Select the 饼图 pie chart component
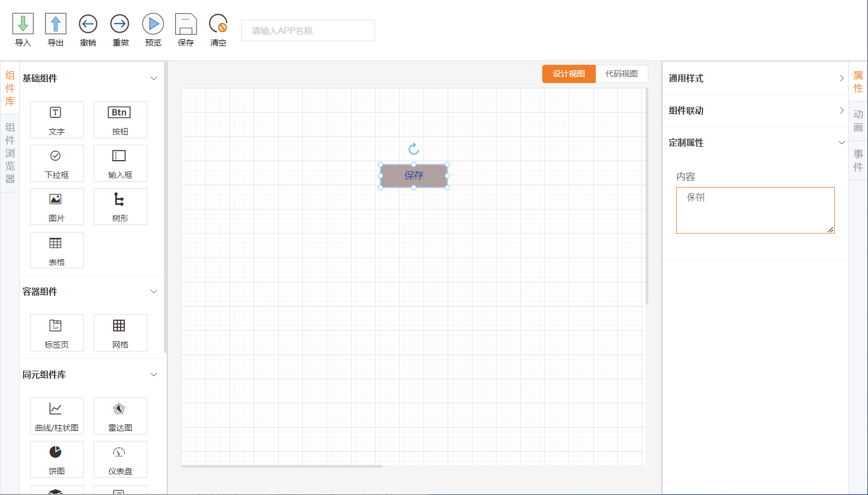Viewport: 868px width, 495px height. click(x=57, y=459)
